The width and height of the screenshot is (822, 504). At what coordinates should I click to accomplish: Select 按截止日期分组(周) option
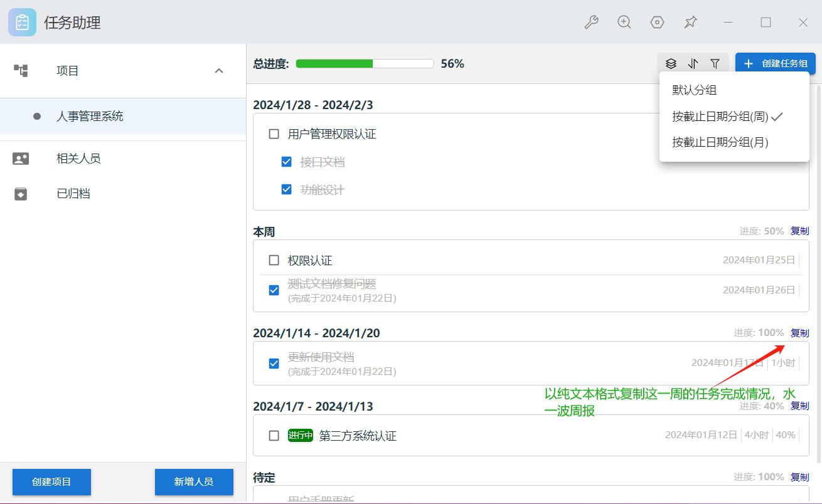click(x=720, y=116)
